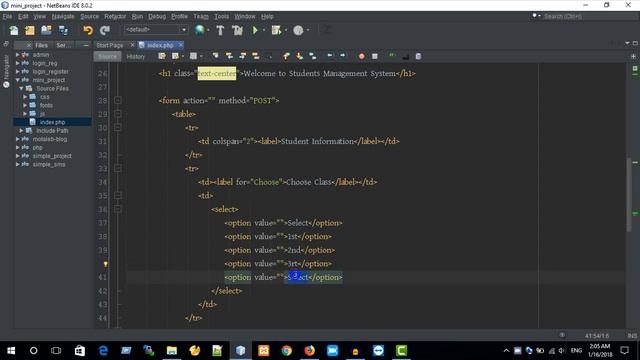Toggle code fold on line 36 select tag
640x360 pixels.
[118, 209]
